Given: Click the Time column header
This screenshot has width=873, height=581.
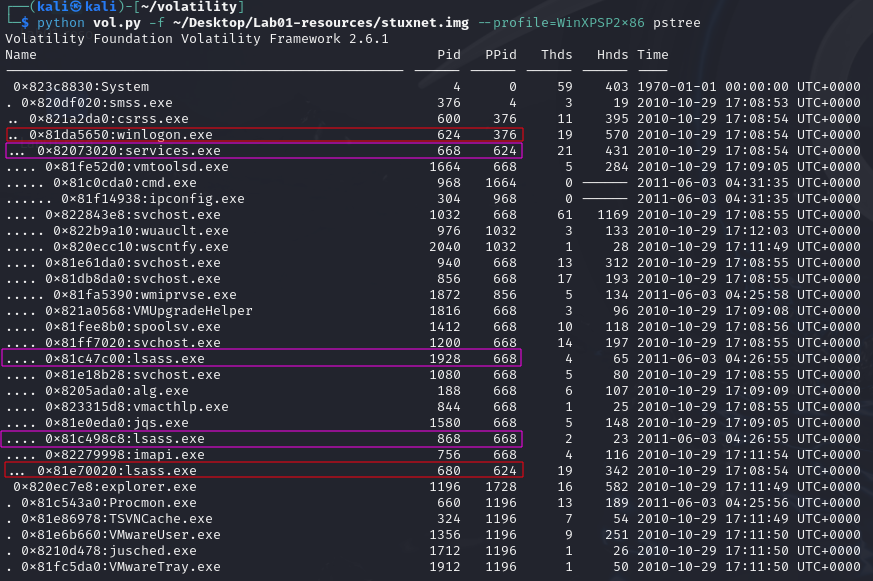Looking at the screenshot, I should tap(652, 54).
